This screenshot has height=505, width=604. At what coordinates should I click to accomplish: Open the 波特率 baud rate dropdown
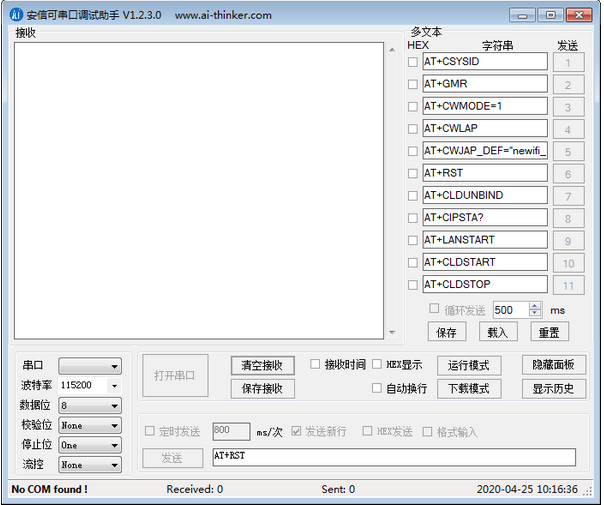pos(114,386)
